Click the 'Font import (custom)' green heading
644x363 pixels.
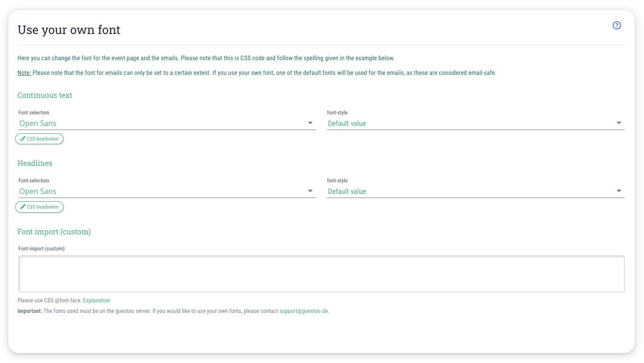tap(54, 232)
